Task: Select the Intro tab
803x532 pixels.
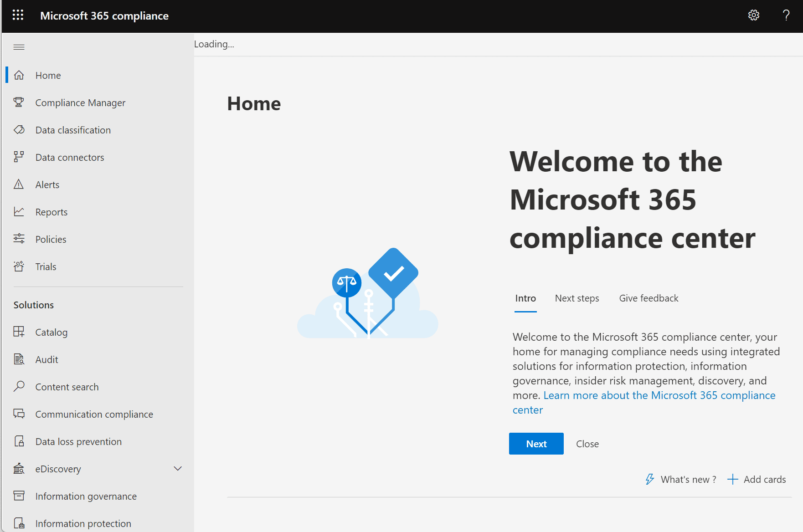Action: 525,298
